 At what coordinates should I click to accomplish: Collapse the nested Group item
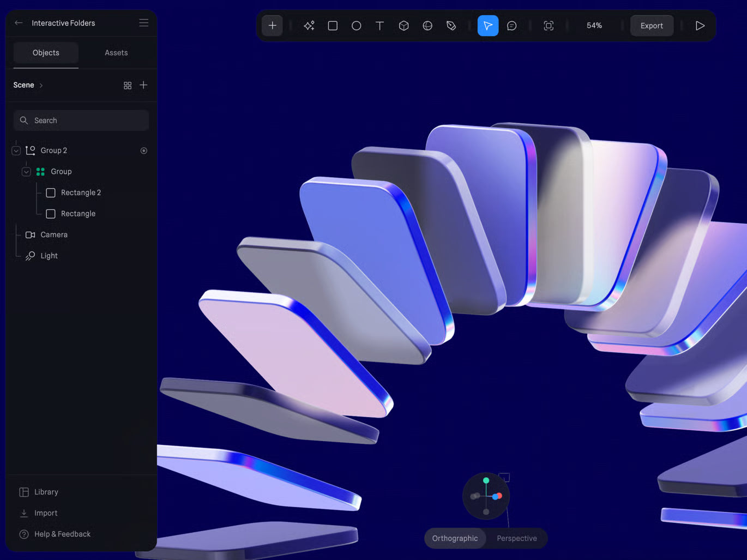point(26,172)
